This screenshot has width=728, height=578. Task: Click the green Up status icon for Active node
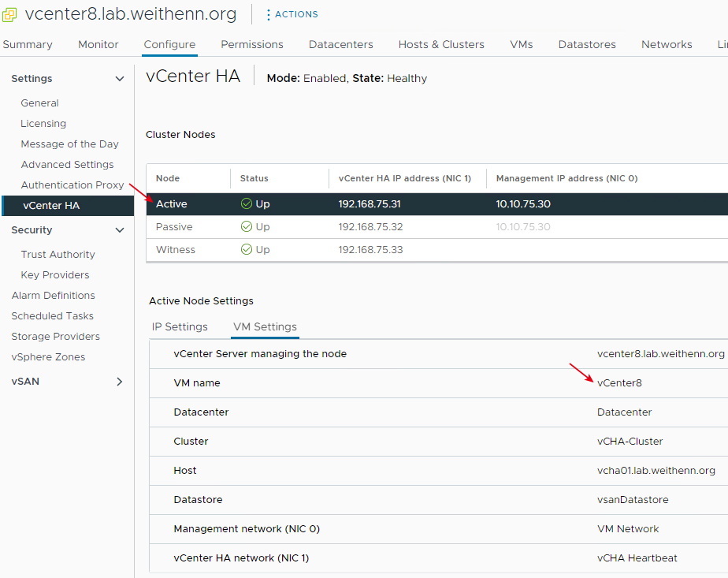[x=247, y=203]
